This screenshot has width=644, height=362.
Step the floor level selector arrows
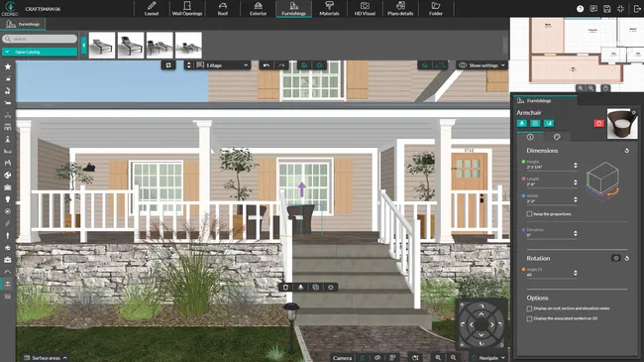(189, 65)
